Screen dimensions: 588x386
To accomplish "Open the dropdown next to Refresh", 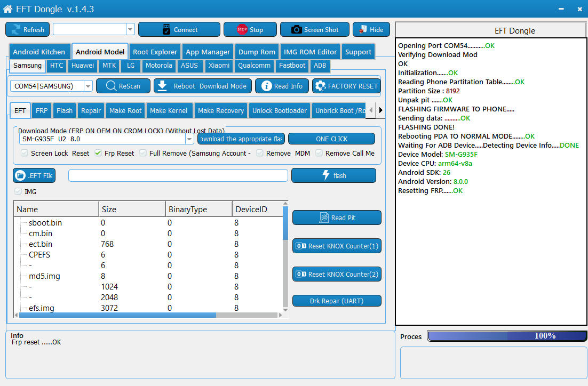I will tap(130, 29).
